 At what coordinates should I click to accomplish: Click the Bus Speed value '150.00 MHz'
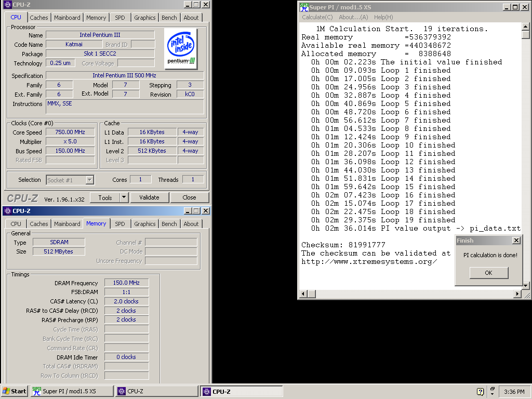click(x=70, y=151)
